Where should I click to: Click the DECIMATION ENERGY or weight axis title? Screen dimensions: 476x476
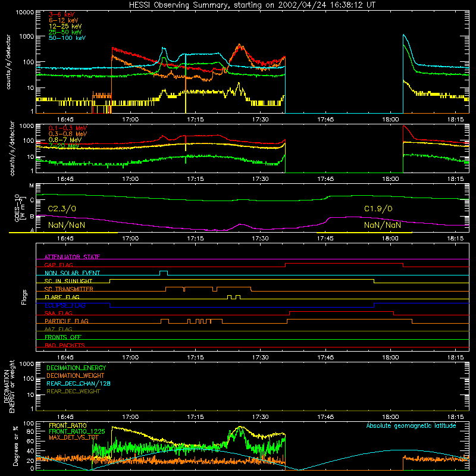(9, 386)
